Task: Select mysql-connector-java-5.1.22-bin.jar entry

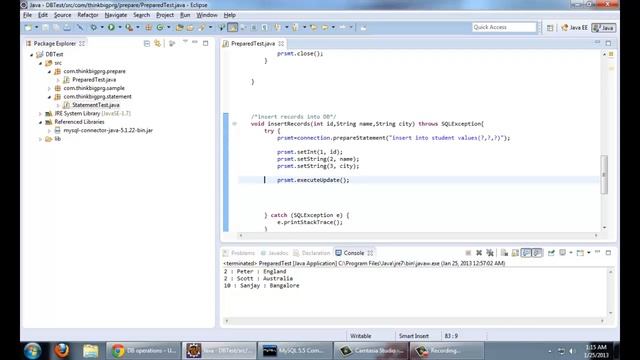Action: [108, 130]
